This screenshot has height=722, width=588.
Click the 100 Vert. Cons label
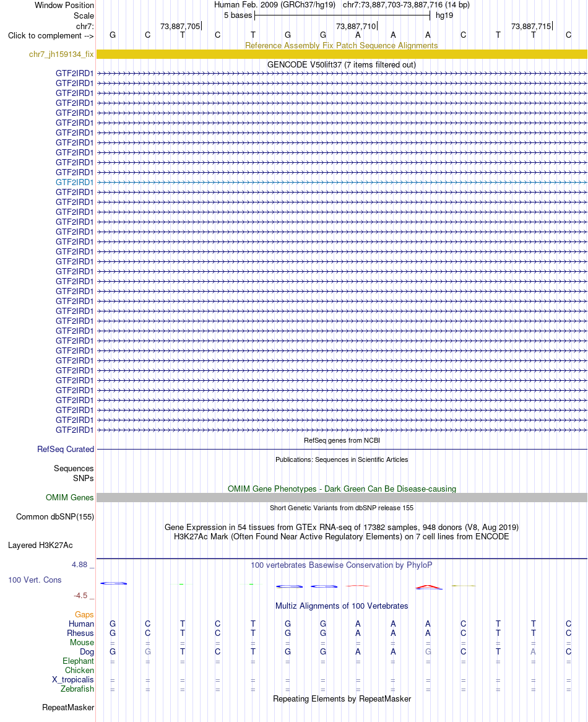[35, 580]
